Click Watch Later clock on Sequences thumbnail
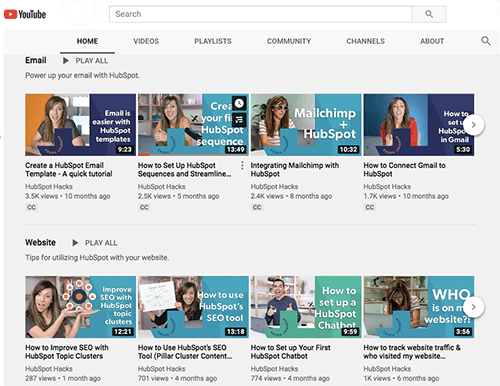 pos(239,104)
